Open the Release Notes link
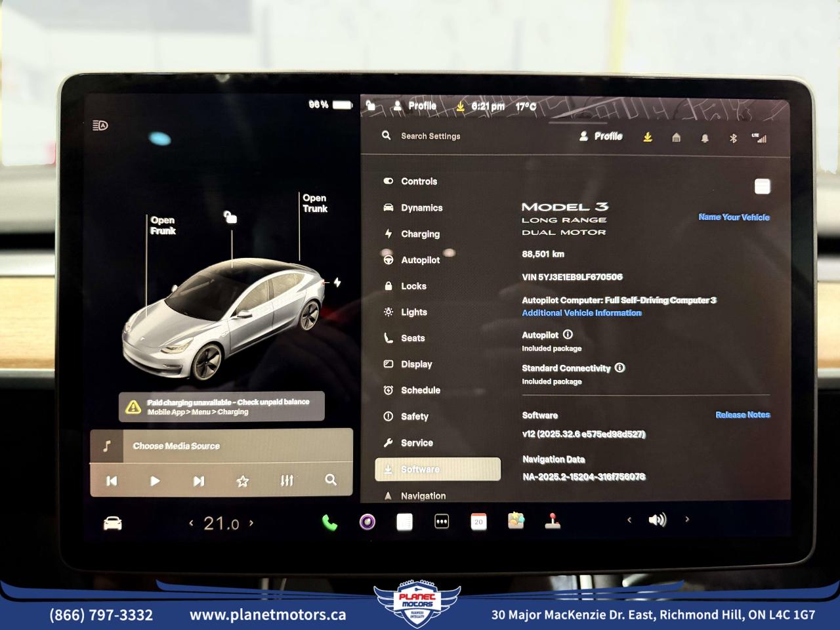 742,415
